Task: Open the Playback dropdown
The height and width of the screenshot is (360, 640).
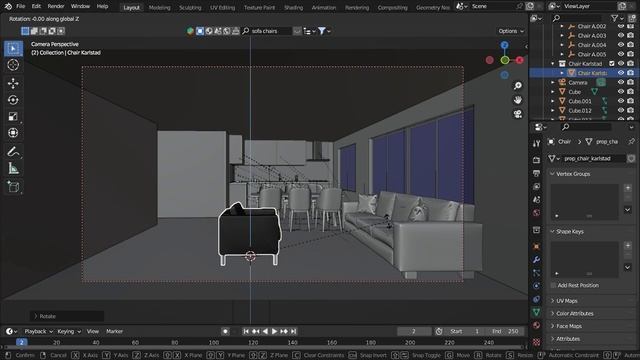Action: [x=38, y=331]
